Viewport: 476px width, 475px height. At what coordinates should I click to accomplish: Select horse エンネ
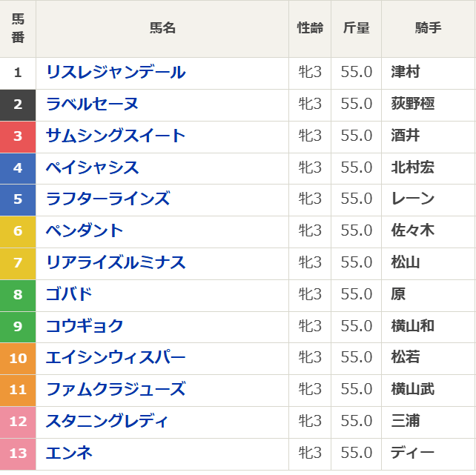coord(69,453)
